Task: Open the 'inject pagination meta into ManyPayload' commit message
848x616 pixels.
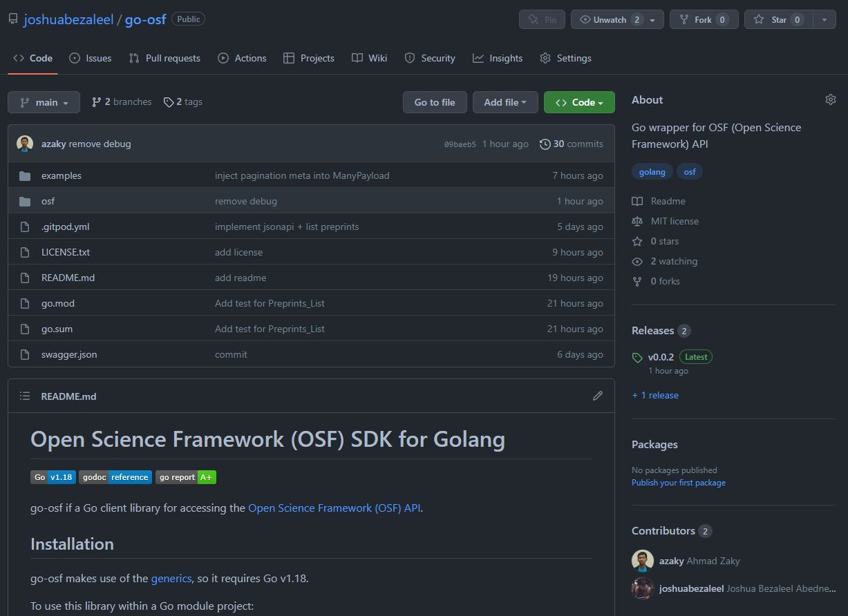Action: coord(302,175)
